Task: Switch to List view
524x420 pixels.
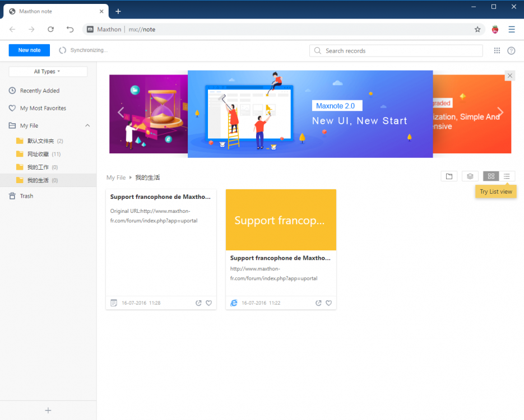Action: (507, 176)
